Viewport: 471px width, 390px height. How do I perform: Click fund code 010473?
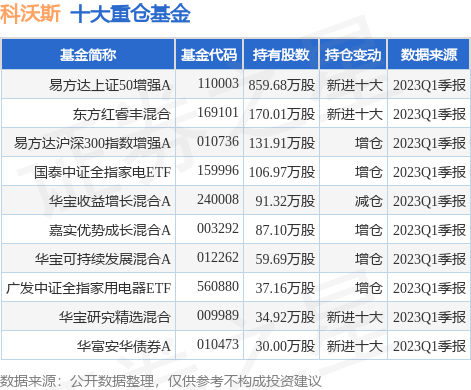[x=218, y=344]
